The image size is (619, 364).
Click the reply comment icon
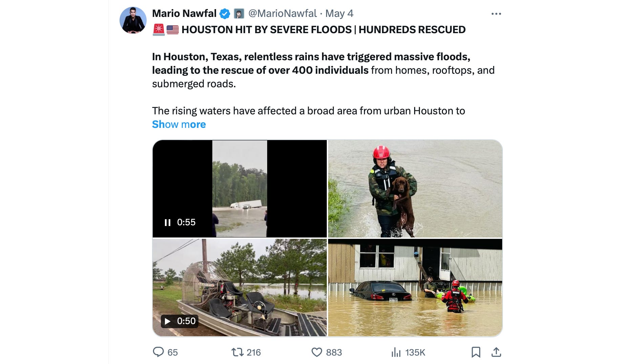tap(158, 352)
